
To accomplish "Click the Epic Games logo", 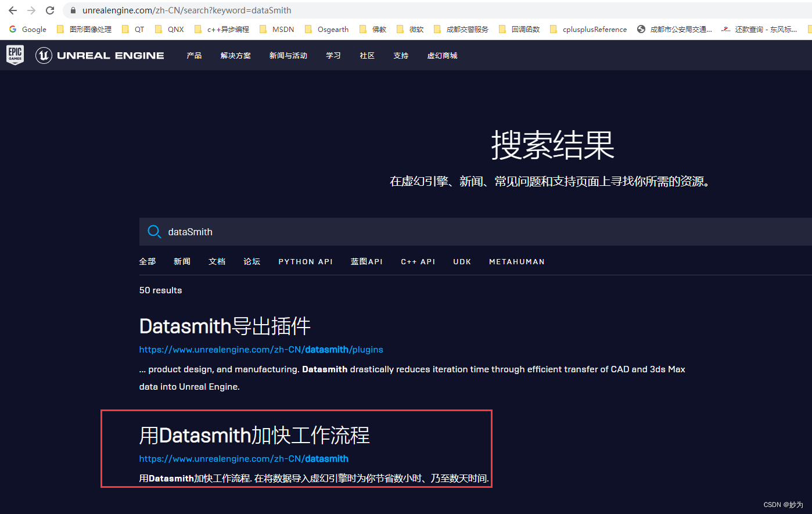I will (x=15, y=55).
